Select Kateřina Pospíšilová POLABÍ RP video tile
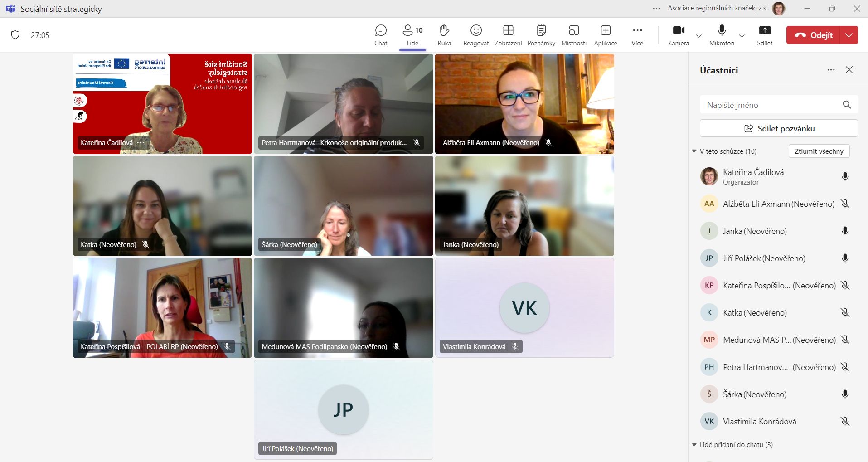This screenshot has width=868, height=462. tap(162, 308)
